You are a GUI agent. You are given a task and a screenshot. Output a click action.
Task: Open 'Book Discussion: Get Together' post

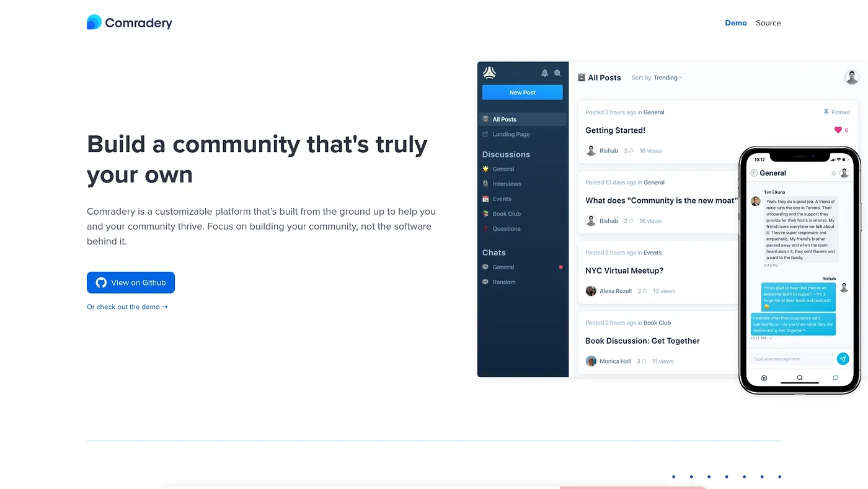[x=642, y=341]
